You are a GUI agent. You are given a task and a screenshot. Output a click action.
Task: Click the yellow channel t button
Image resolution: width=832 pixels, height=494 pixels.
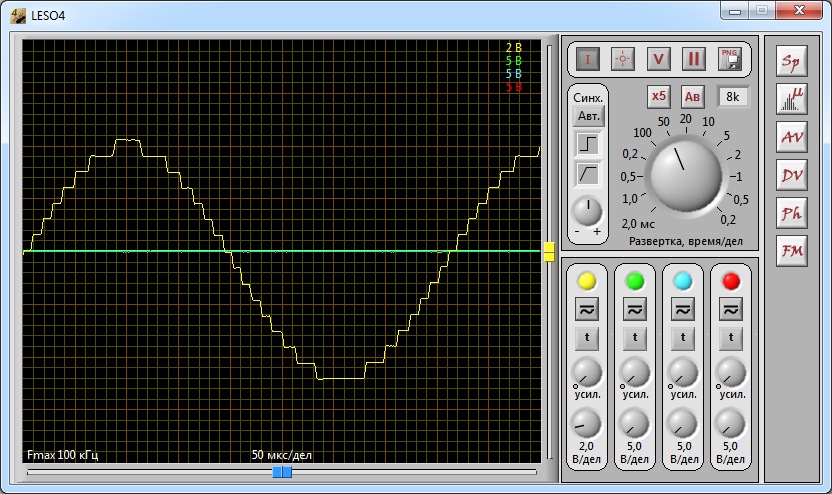(587, 339)
